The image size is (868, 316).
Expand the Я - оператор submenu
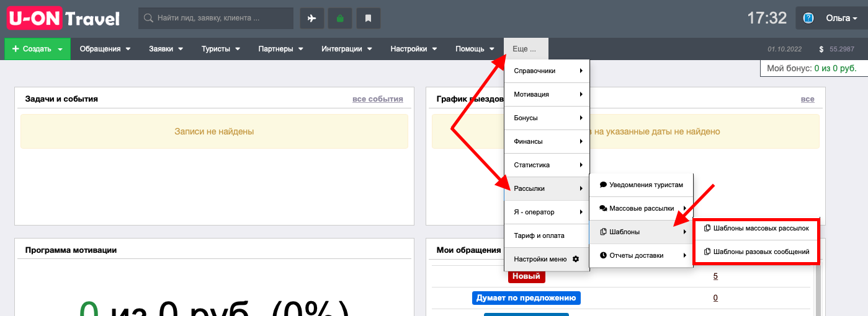coord(547,212)
